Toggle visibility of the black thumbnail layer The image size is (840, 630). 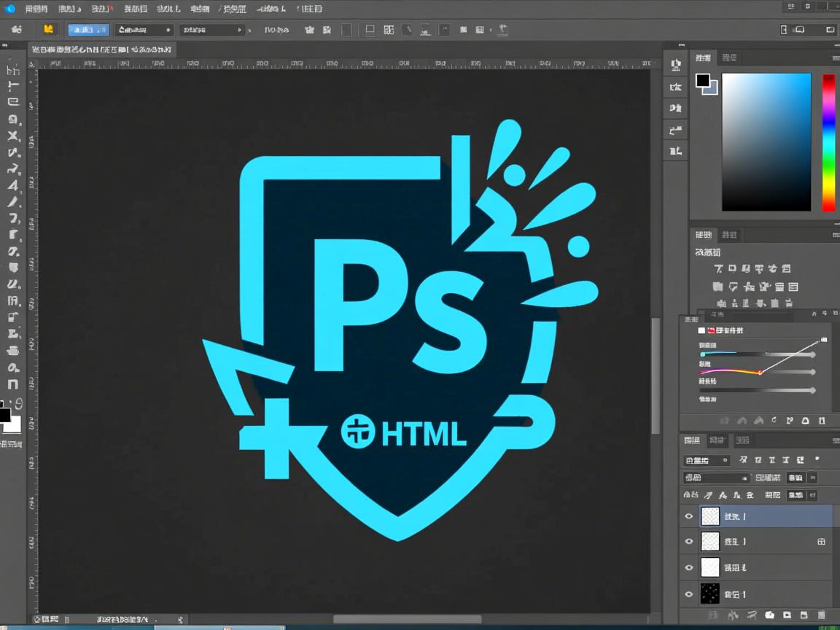click(689, 594)
